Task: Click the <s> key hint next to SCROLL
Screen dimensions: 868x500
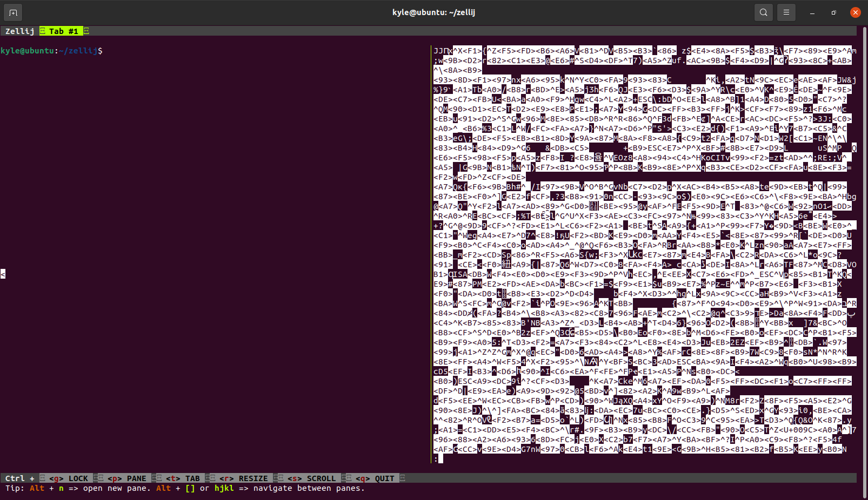Action: (x=295, y=478)
